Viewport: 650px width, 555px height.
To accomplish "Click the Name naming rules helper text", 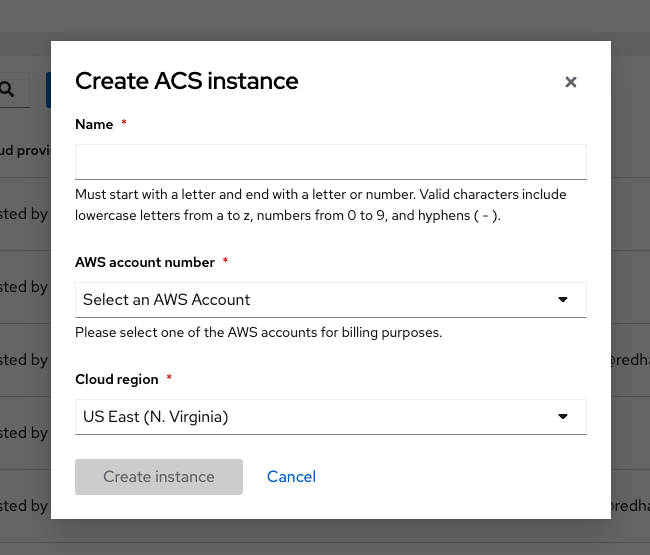I will 320,205.
